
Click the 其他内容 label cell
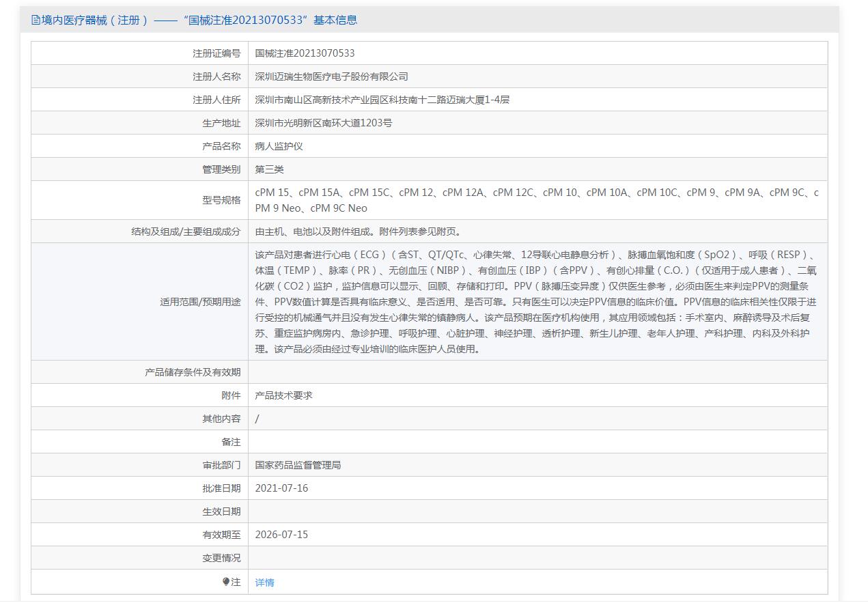[139, 419]
